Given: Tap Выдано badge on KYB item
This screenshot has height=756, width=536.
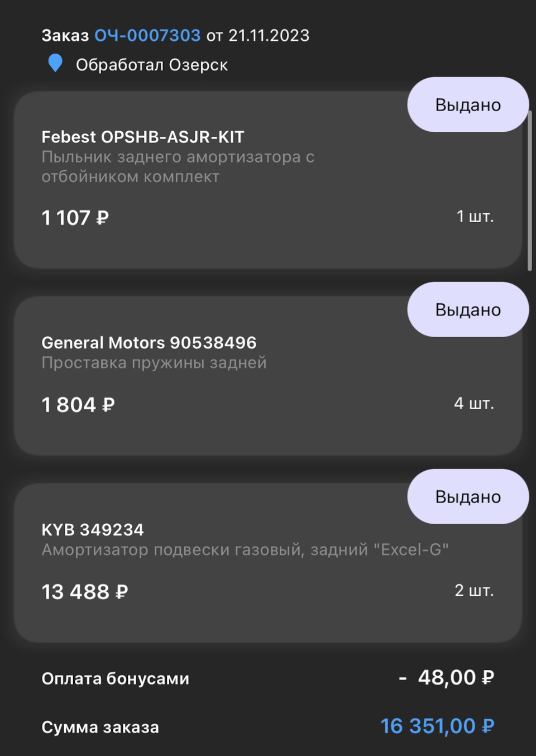Looking at the screenshot, I should [468, 497].
